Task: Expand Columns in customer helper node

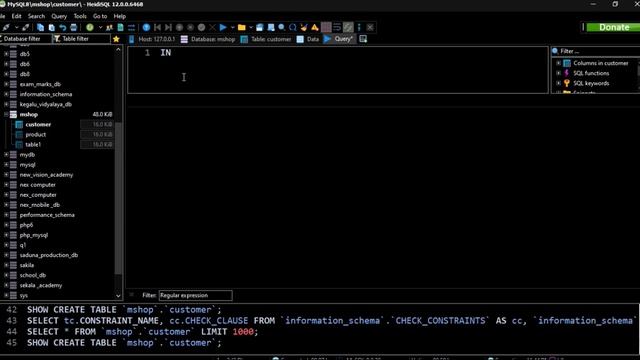Action: point(558,63)
